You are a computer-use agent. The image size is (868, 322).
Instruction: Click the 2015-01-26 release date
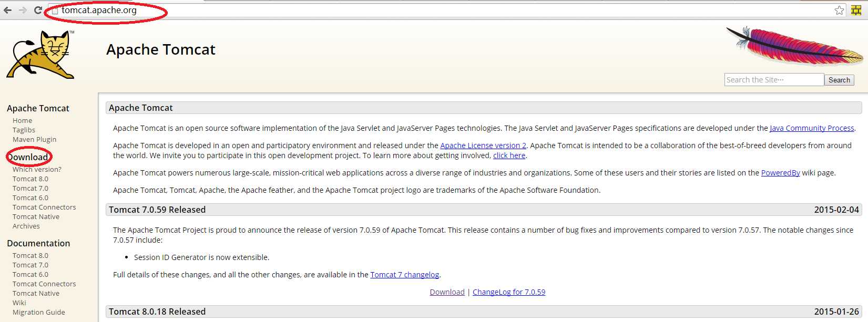(x=836, y=311)
